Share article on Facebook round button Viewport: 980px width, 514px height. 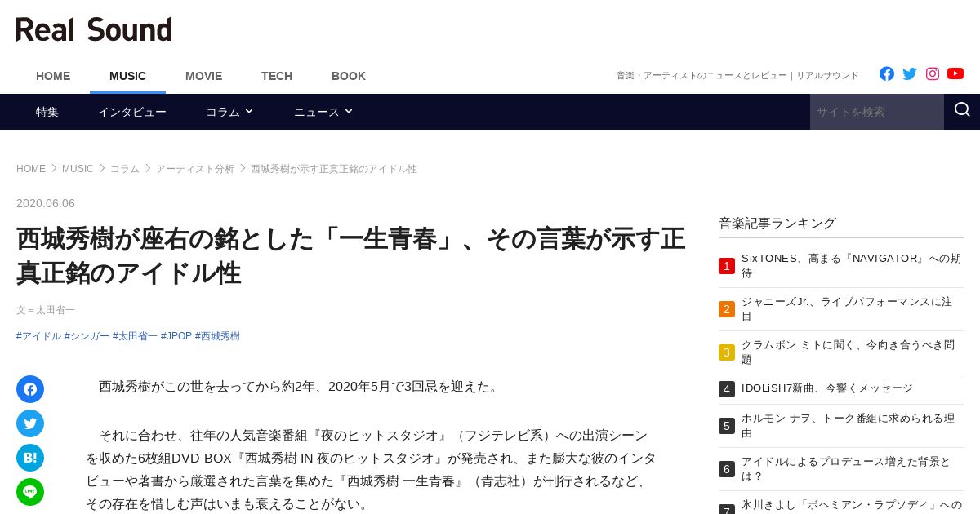[x=30, y=389]
